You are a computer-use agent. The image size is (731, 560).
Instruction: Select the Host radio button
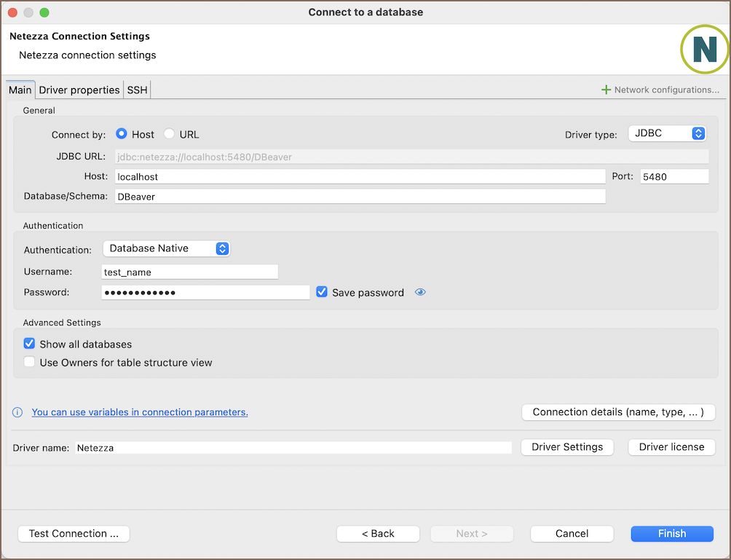click(x=122, y=134)
